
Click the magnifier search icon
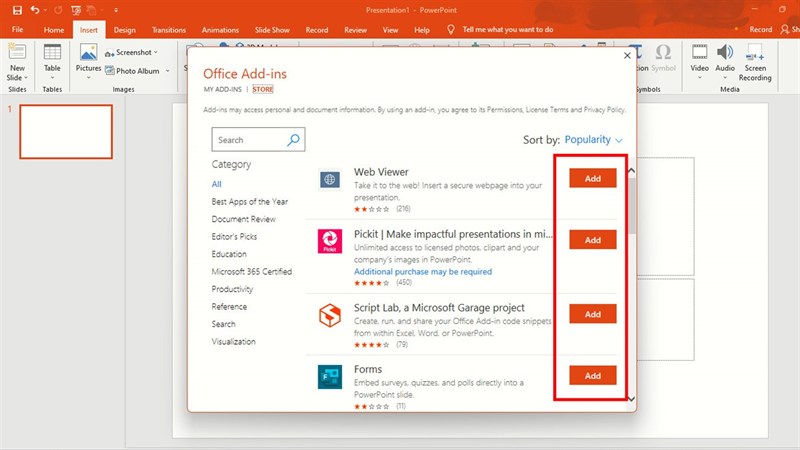point(293,139)
